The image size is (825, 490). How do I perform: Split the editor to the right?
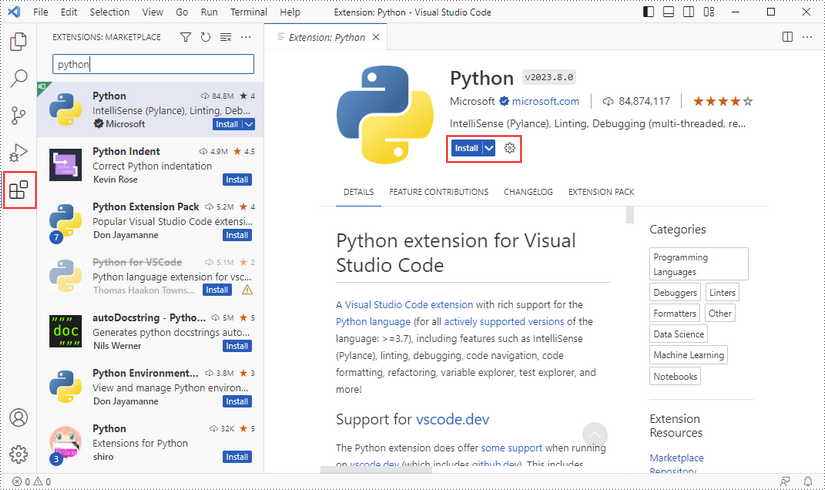click(787, 37)
